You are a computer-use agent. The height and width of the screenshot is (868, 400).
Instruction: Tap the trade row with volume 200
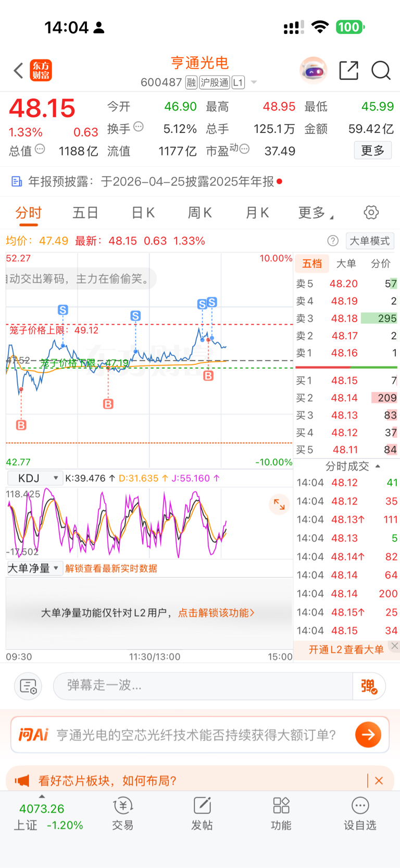[347, 593]
